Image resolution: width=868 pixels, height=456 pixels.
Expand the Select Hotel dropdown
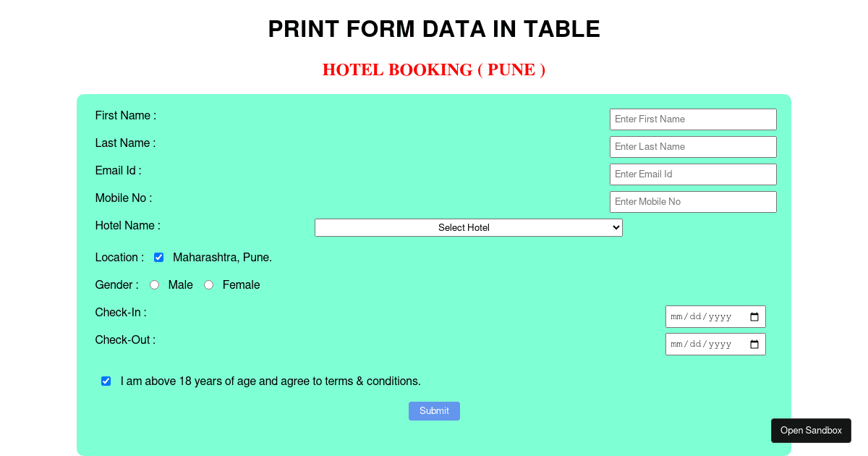[x=469, y=227]
